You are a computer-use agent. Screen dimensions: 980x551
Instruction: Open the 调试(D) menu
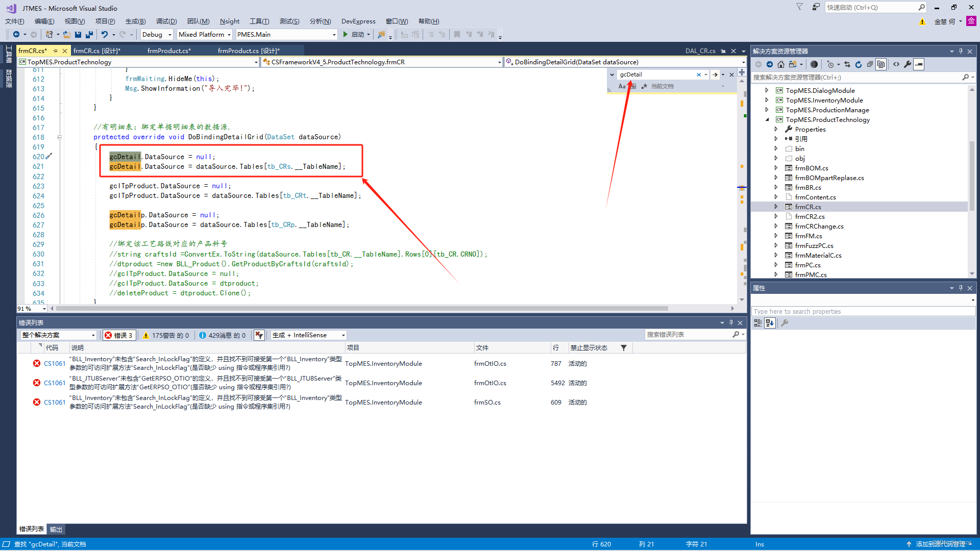tap(166, 21)
